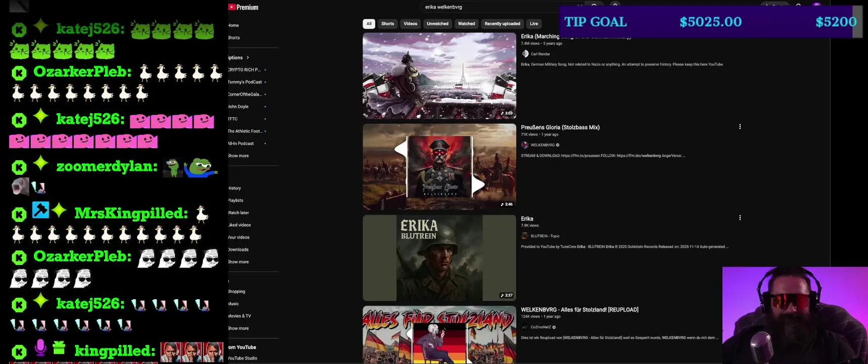Open Watch later in sidebar
The height and width of the screenshot is (364, 868).
pyautogui.click(x=238, y=213)
